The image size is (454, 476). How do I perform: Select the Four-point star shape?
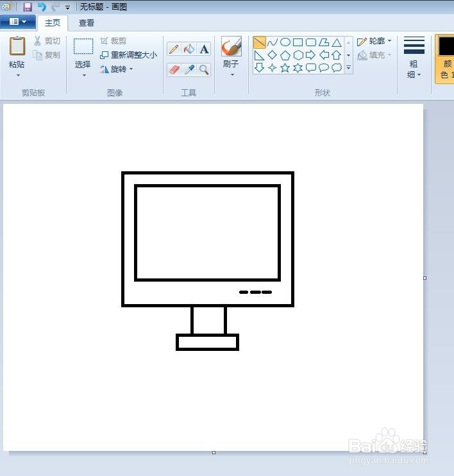273,68
